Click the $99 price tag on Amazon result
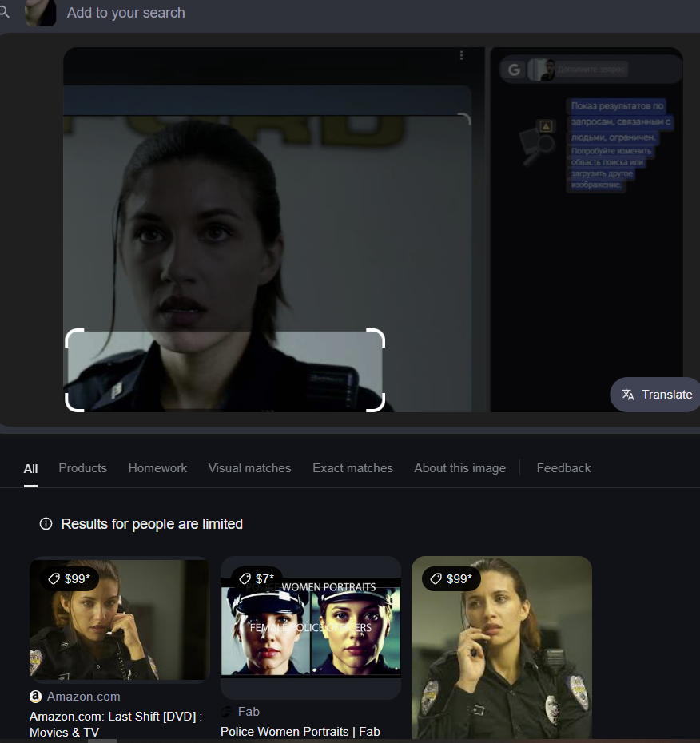The image size is (700, 743). pos(70,578)
